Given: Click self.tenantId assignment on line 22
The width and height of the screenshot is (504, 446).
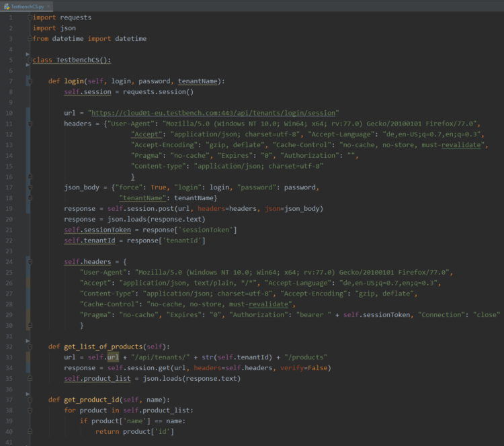Looking at the screenshot, I should (89, 240).
